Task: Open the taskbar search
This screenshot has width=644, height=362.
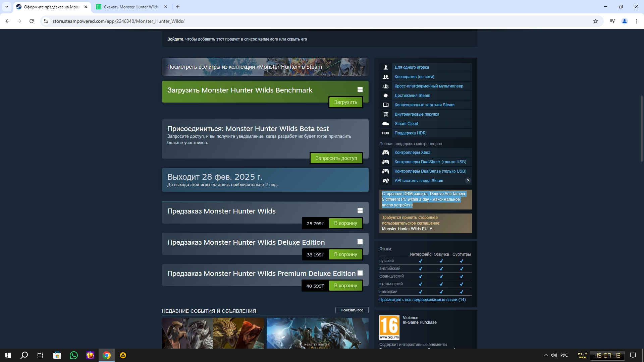Action: tap(24, 355)
